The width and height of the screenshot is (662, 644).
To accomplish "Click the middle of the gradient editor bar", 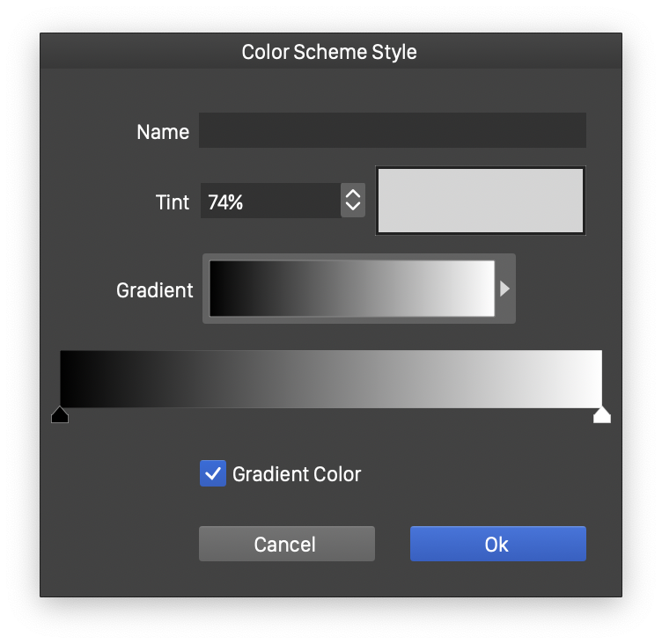I will [331, 378].
